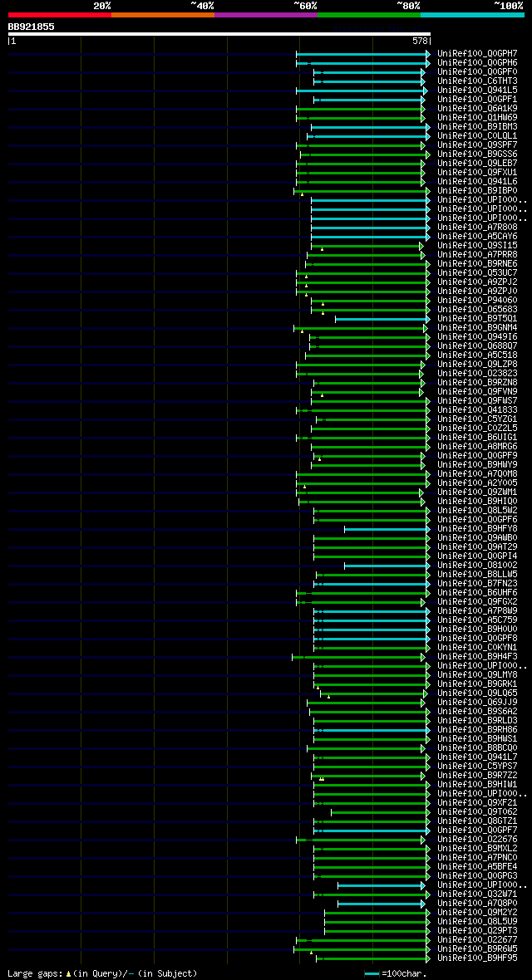Open the UniRef100_C6THT3 hit label

477,81
